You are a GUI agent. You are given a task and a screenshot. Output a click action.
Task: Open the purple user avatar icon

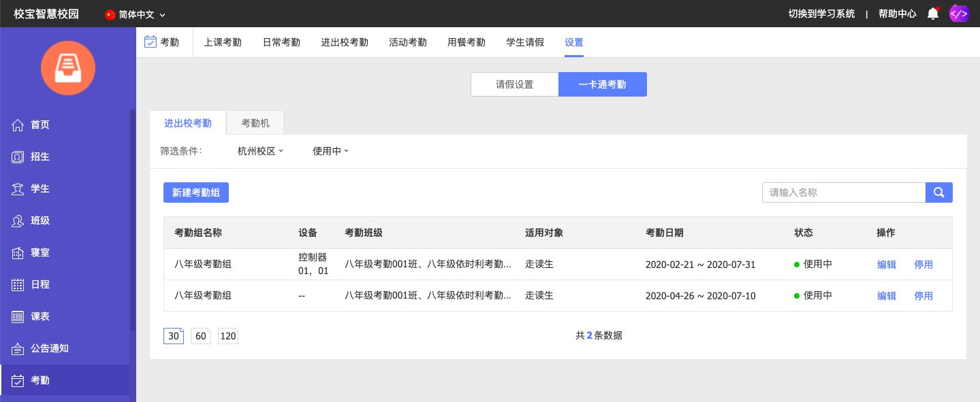click(x=959, y=14)
